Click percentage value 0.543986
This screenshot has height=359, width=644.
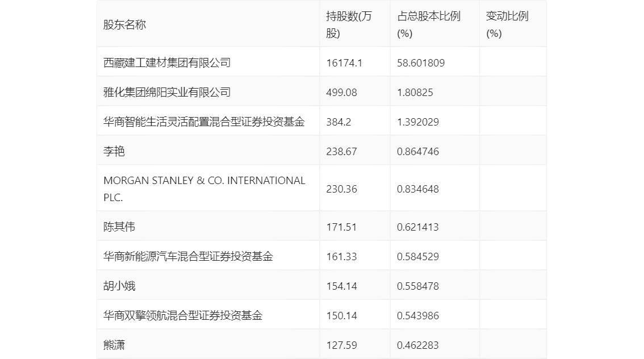(418, 316)
